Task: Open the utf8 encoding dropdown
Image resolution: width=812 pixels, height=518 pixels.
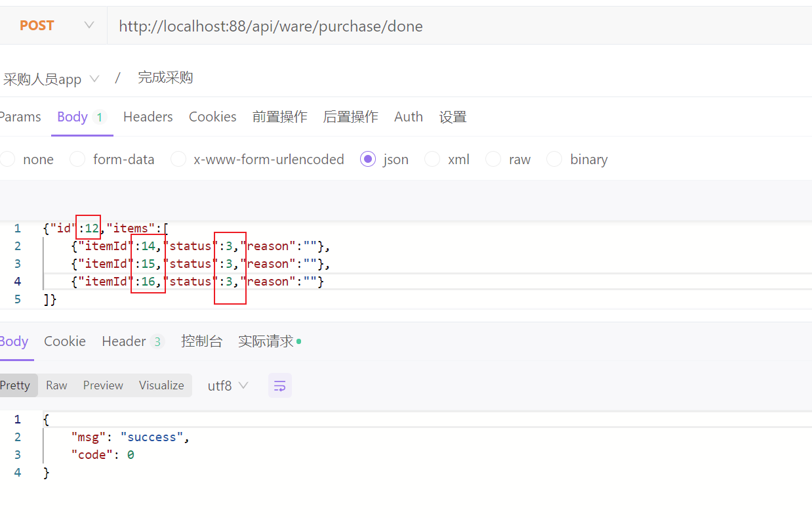Action: pos(228,385)
